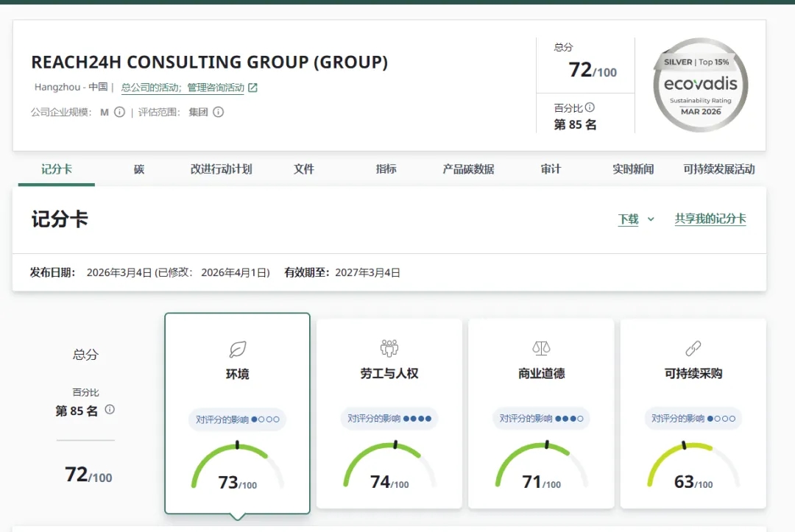Click 共享我的记分卡 link

pyautogui.click(x=710, y=219)
